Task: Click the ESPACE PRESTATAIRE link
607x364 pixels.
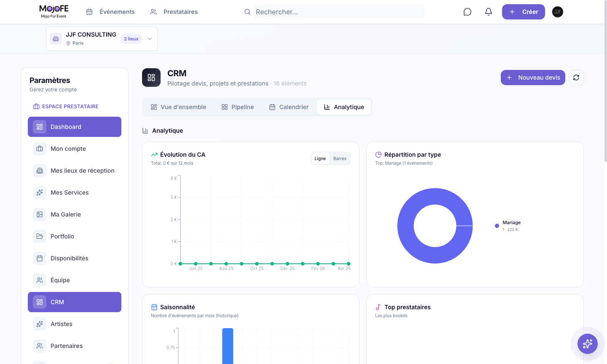Action: click(66, 107)
